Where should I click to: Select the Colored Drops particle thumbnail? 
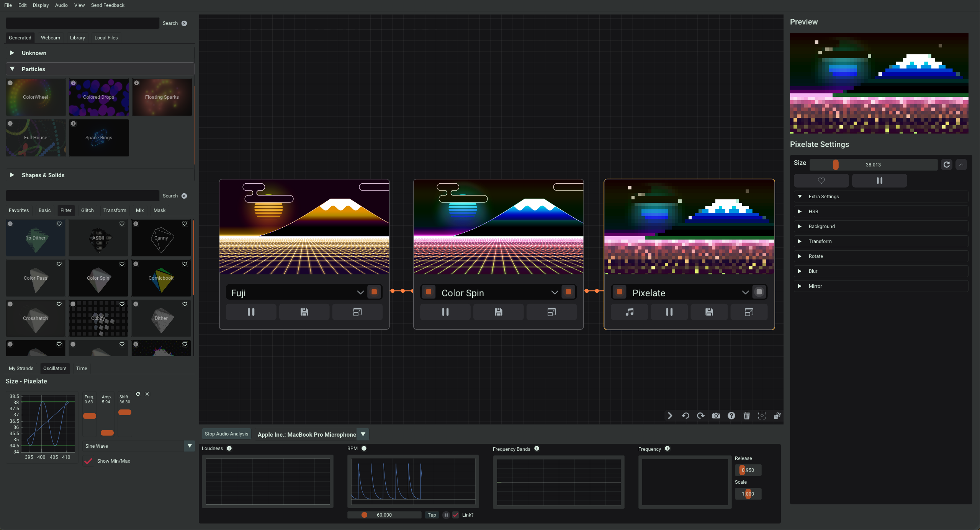pos(99,97)
